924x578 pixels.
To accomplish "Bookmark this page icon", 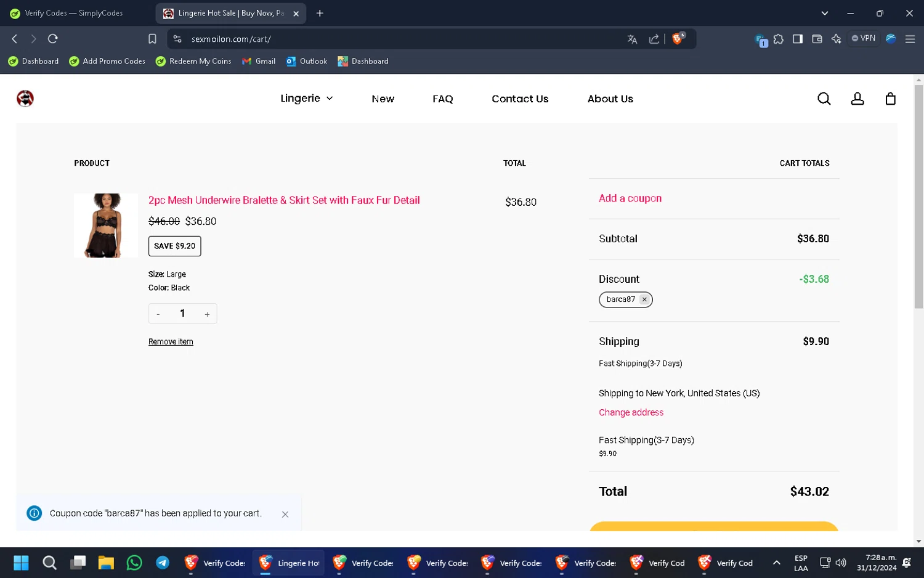I will click(x=152, y=39).
